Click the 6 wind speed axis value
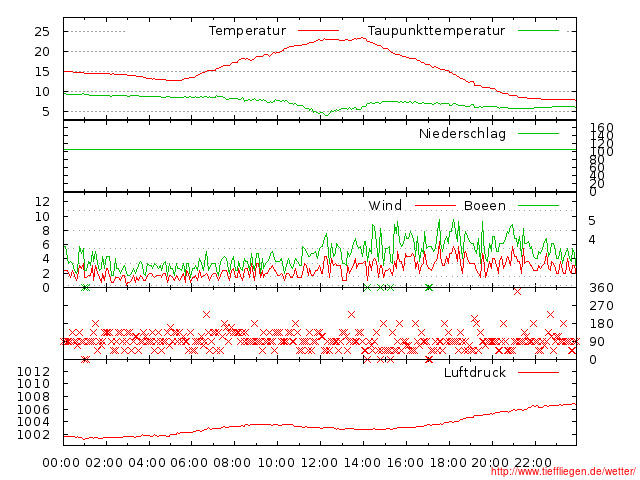The height and width of the screenshot is (480, 640). pyautogui.click(x=46, y=245)
